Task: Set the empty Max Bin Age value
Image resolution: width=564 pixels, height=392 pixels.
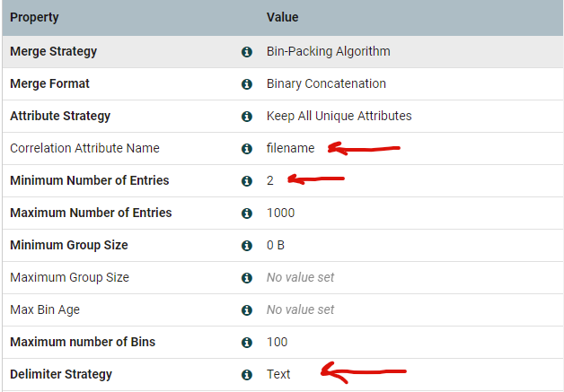Action: (300, 310)
